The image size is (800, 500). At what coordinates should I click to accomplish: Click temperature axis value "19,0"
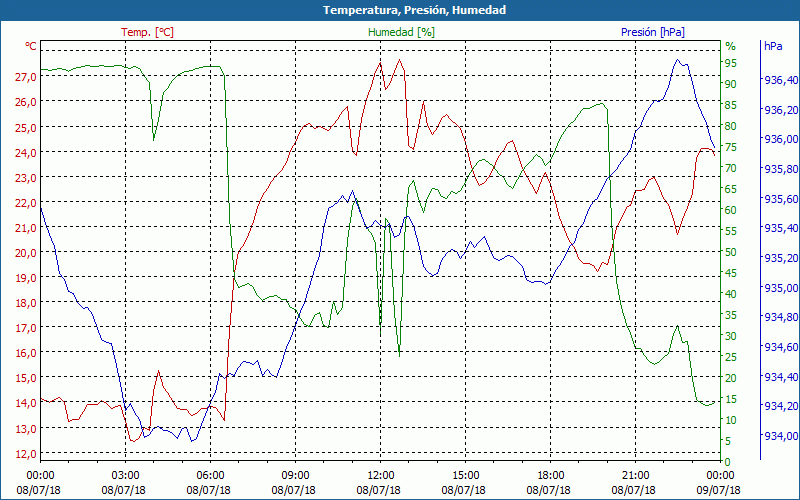26,278
